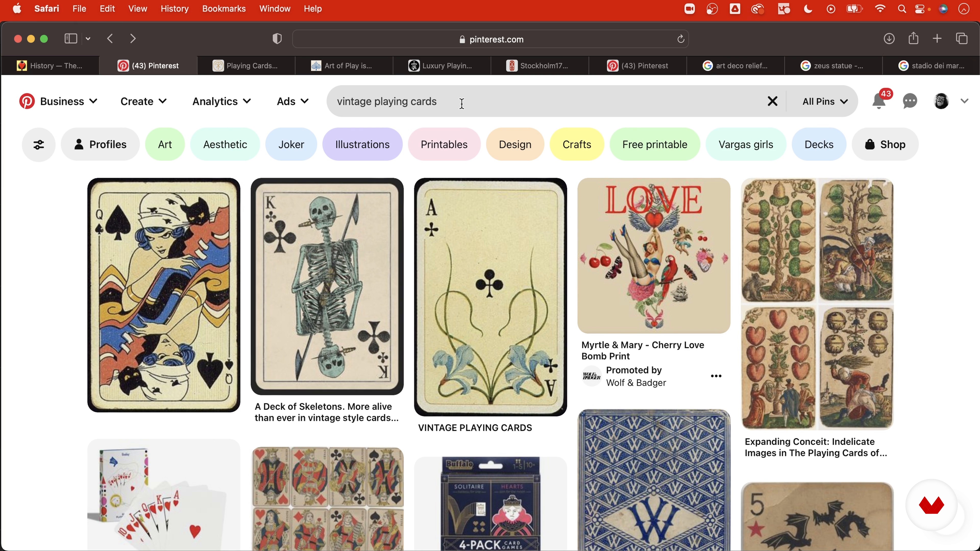
Task: Select the Art filter chip
Action: [x=165, y=144]
